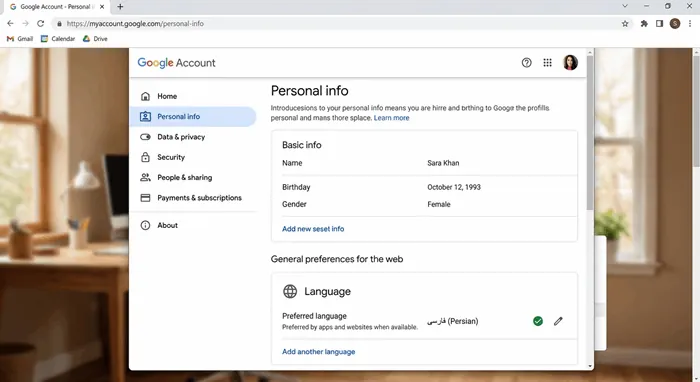Viewport: 700px width, 382px height.
Task: Expand the tab search chevron
Action: click(x=625, y=6)
